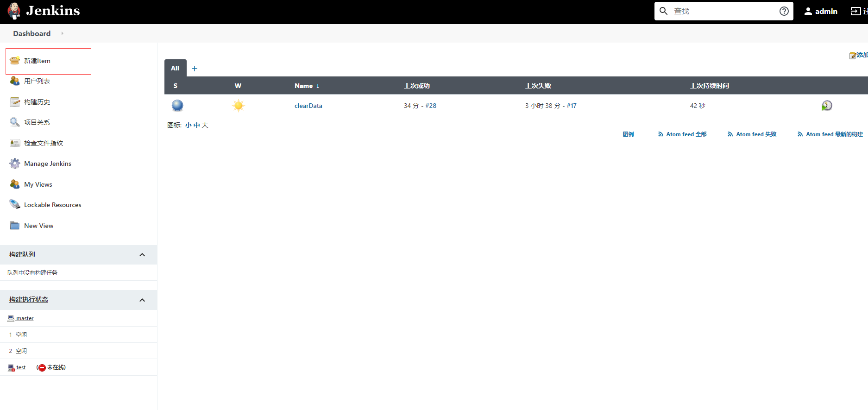Image resolution: width=868 pixels, height=410 pixels.
Task: Click the 添加 description link
Action: (x=862, y=55)
